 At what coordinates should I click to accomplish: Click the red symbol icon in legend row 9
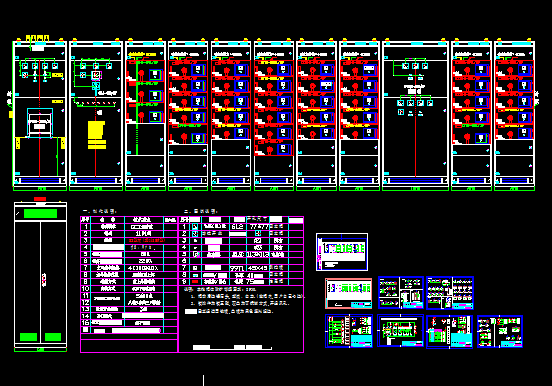coord(195,282)
